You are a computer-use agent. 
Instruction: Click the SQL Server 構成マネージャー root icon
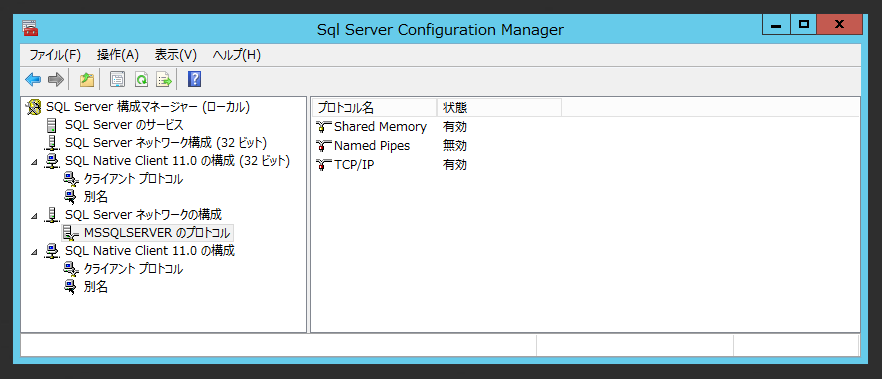(34, 107)
